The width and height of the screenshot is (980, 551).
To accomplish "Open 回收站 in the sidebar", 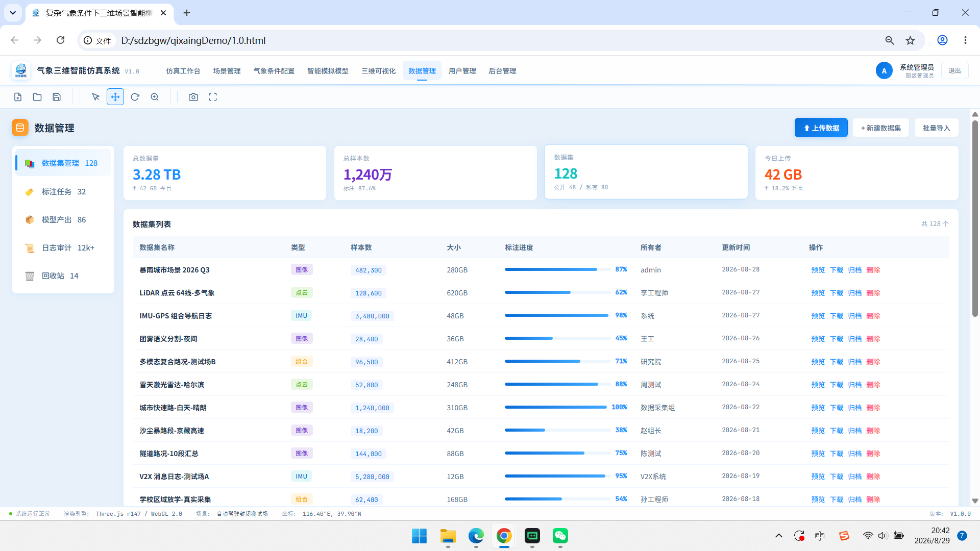I will point(63,276).
